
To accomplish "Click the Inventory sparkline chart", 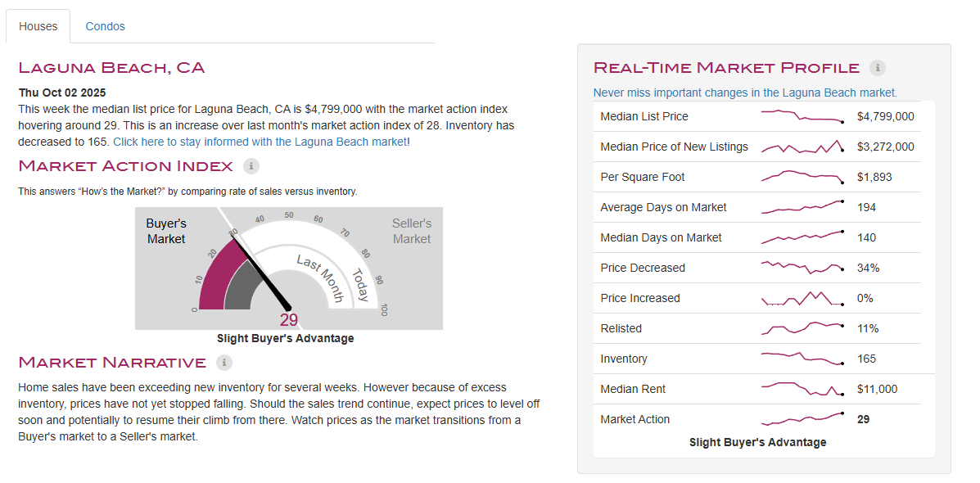I will [802, 359].
